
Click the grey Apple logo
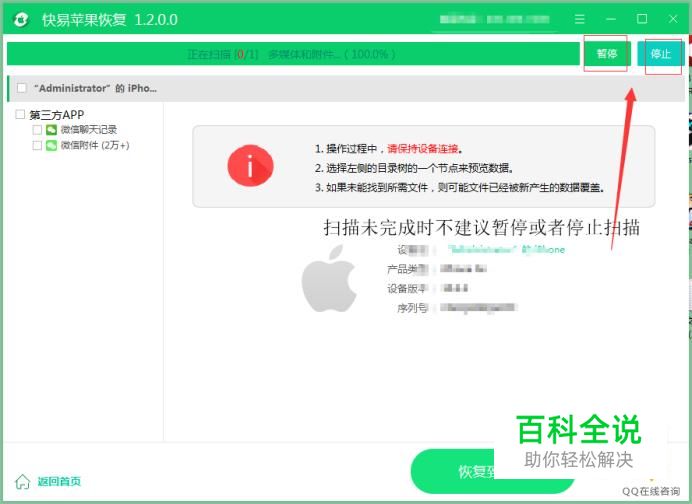pos(329,278)
